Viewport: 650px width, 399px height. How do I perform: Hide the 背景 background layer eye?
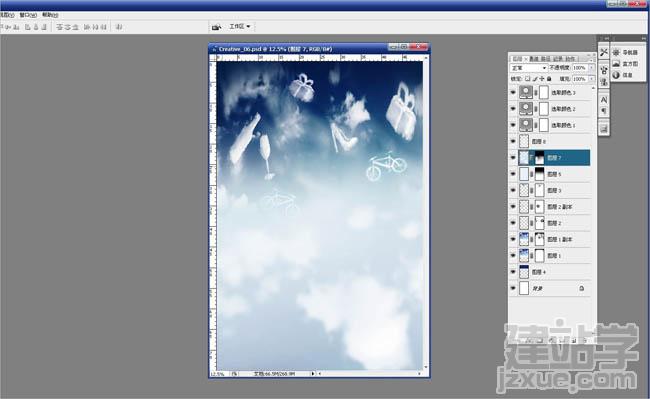pyautogui.click(x=513, y=288)
